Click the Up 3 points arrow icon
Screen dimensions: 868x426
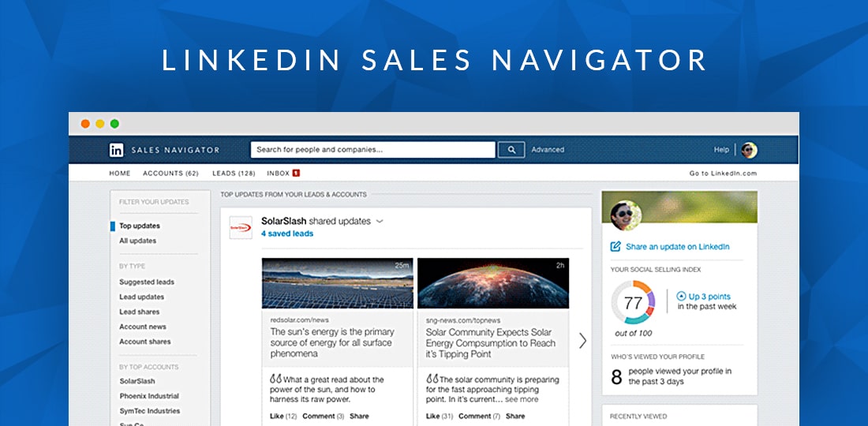click(x=682, y=297)
